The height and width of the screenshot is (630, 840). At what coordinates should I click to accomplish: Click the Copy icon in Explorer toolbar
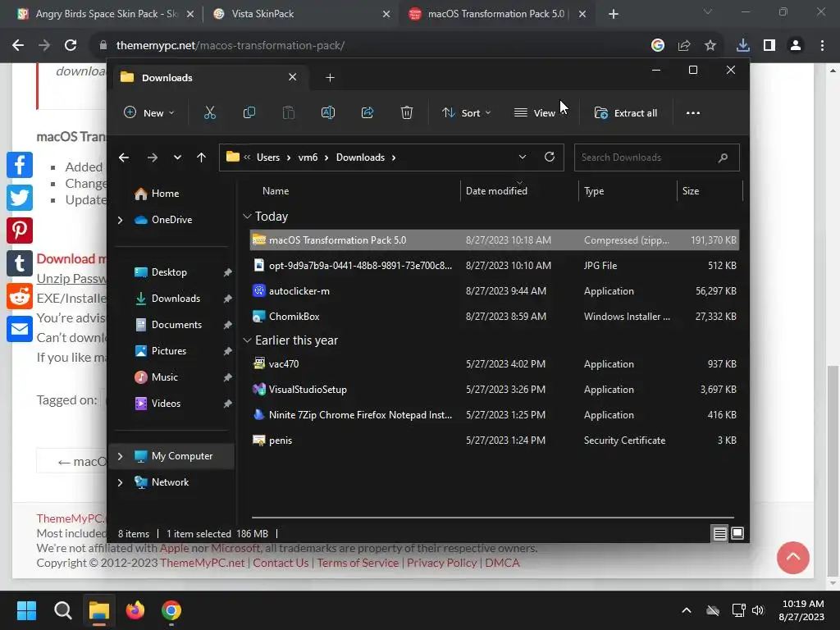click(x=249, y=113)
